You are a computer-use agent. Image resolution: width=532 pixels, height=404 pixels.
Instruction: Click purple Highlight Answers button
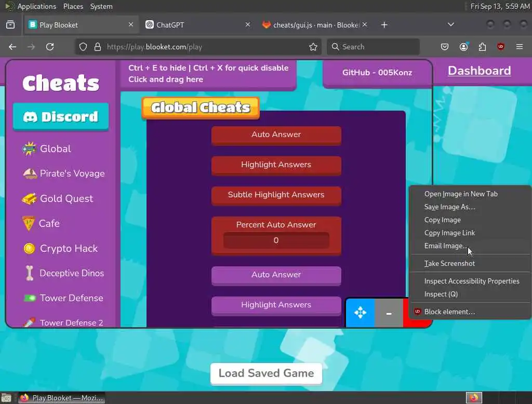click(276, 306)
